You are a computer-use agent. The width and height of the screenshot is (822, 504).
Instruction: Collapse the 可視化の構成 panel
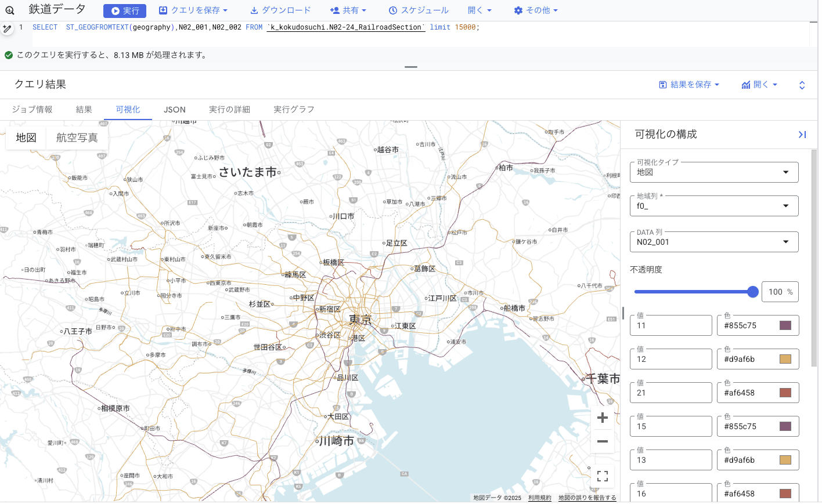point(802,135)
